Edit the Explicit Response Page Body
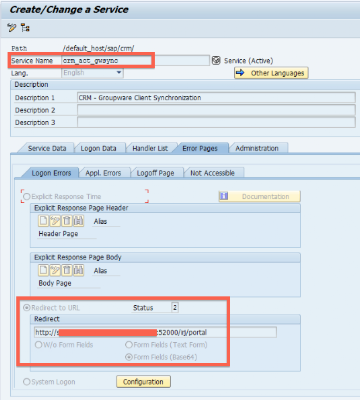 tap(55, 270)
